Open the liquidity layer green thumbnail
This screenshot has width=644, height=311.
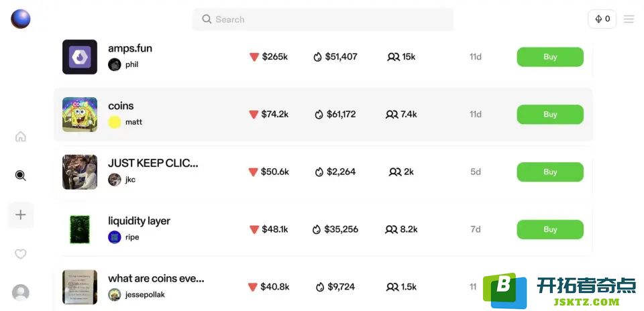[x=80, y=229]
